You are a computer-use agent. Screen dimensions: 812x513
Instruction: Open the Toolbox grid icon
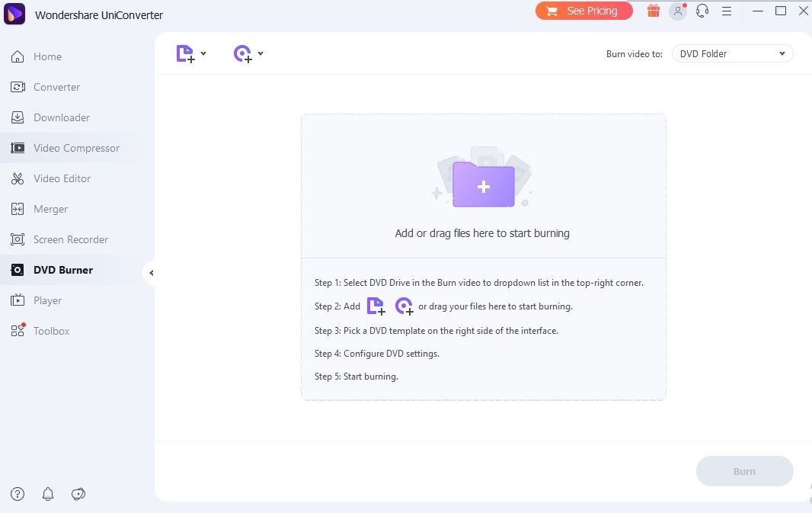[x=18, y=331]
